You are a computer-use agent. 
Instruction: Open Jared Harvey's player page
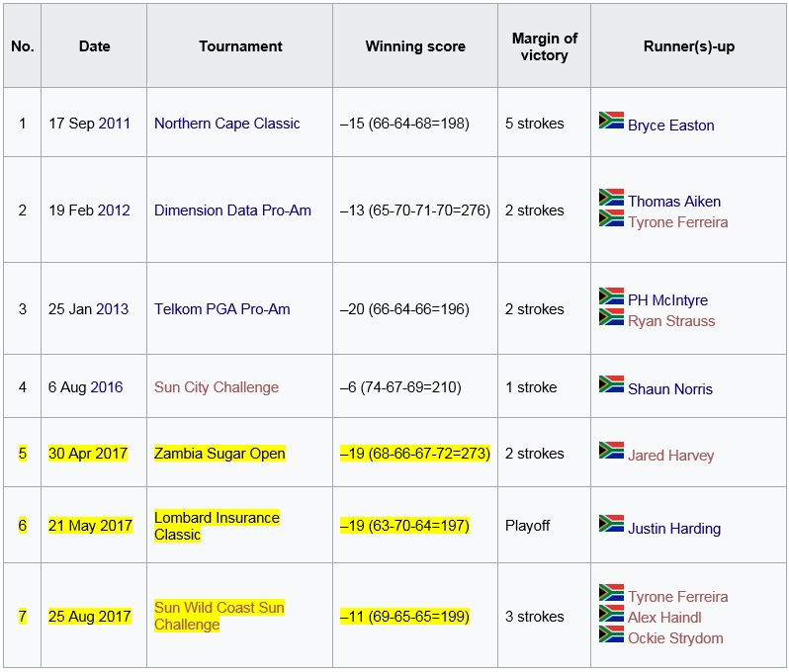point(670,456)
